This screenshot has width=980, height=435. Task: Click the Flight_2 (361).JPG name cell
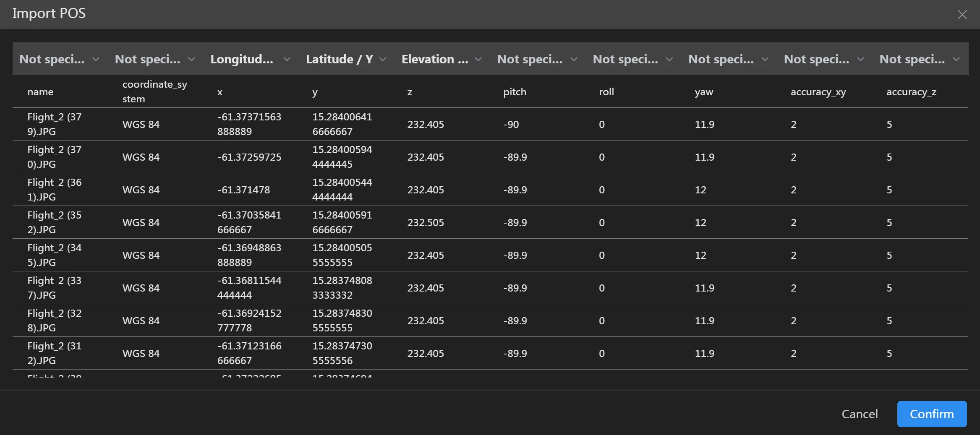[x=55, y=190]
